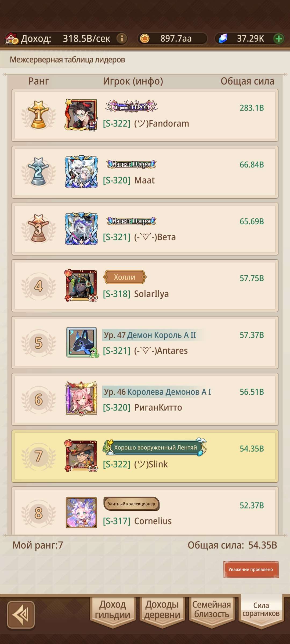Add gems with the green plus
The height and width of the screenshot is (644, 290).
pyautogui.click(x=279, y=38)
